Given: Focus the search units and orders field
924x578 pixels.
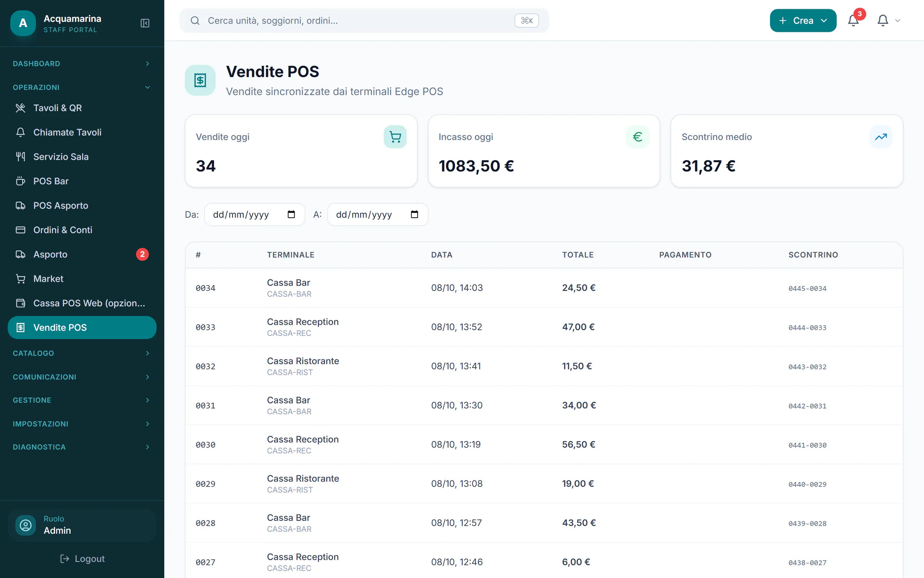Looking at the screenshot, I should pos(364,20).
